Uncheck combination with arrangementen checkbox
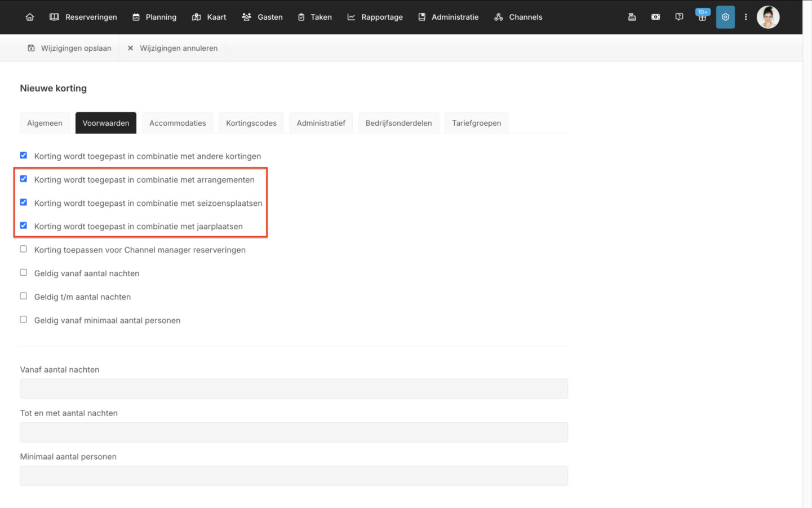 pos(24,179)
